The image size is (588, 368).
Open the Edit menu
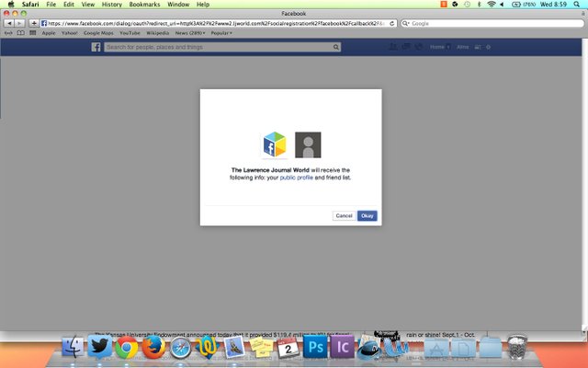[69, 4]
